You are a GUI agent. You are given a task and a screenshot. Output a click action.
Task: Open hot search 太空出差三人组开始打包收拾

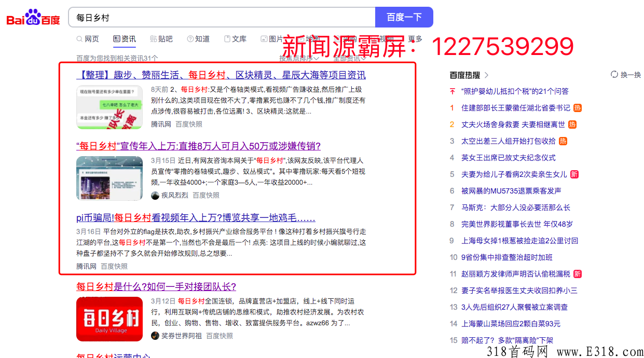(x=509, y=141)
